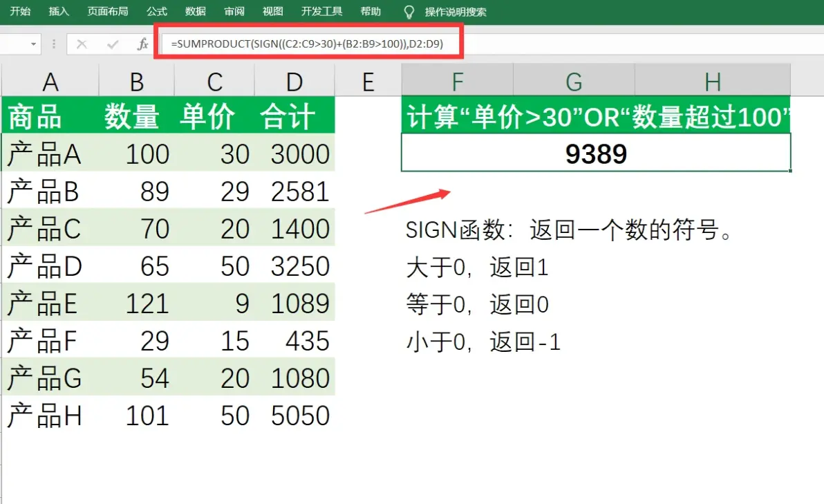Select column E header
The width and height of the screenshot is (824, 504).
[x=368, y=82]
